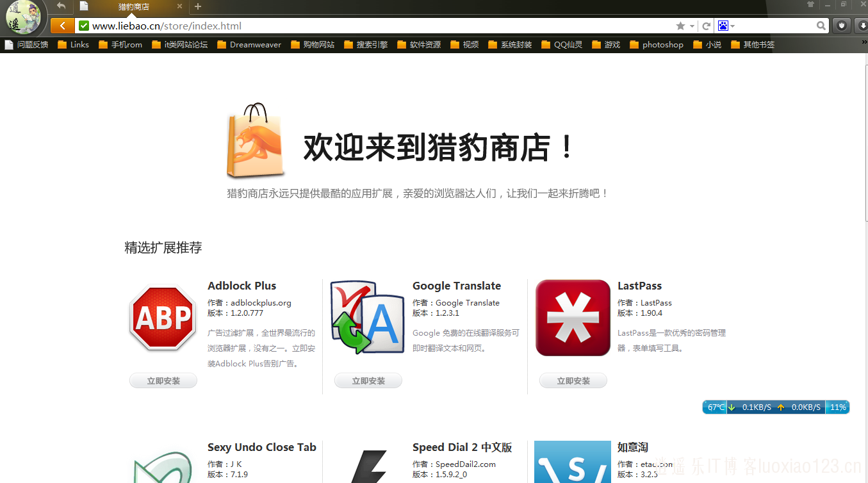The width and height of the screenshot is (868, 483).
Task: Click the 67°C temperature readout
Action: click(716, 407)
